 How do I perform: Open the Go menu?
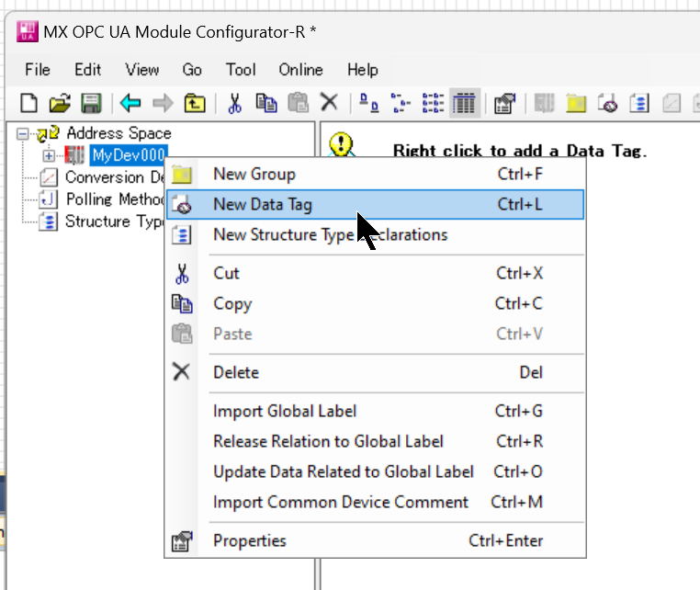point(192,70)
